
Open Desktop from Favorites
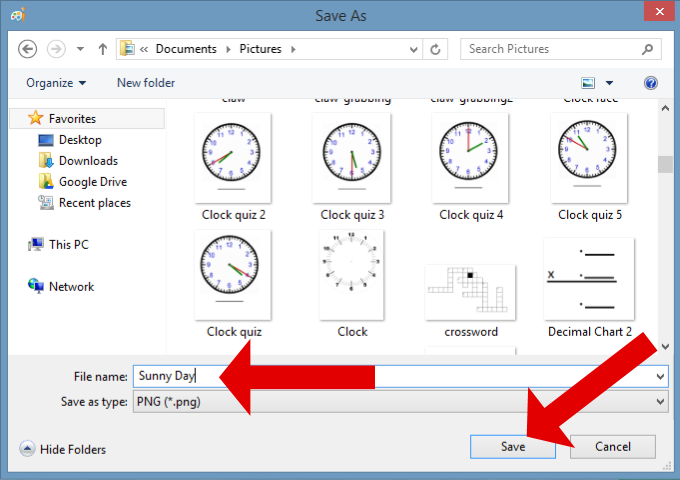point(80,140)
